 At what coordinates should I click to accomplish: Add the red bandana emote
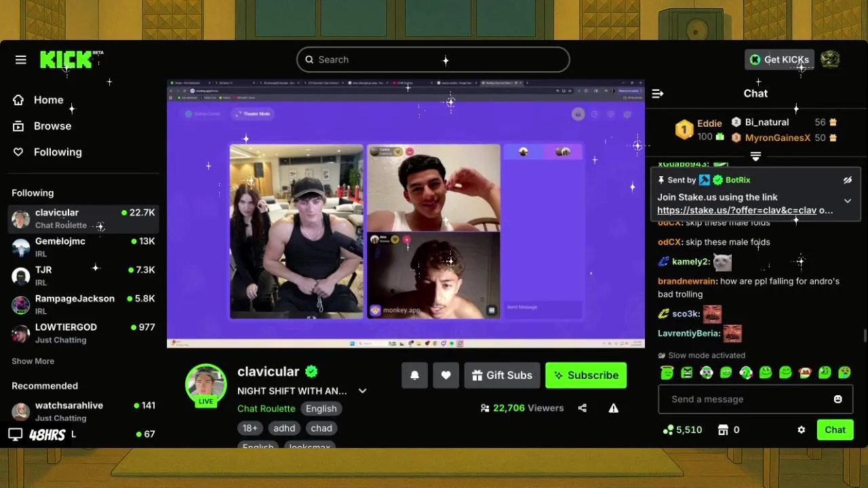[805, 372]
